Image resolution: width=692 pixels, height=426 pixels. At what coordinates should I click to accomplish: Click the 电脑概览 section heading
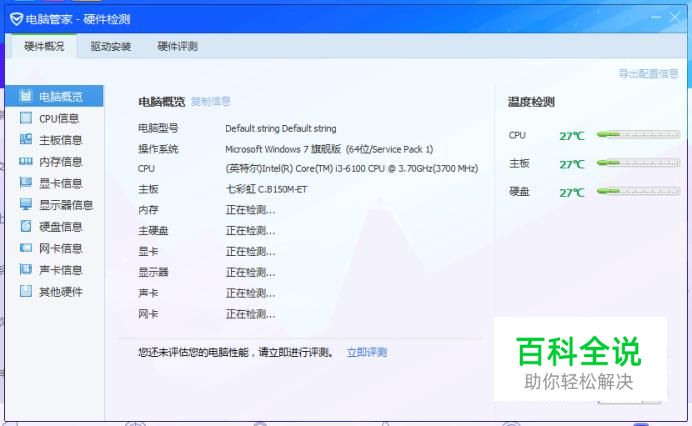(x=162, y=102)
